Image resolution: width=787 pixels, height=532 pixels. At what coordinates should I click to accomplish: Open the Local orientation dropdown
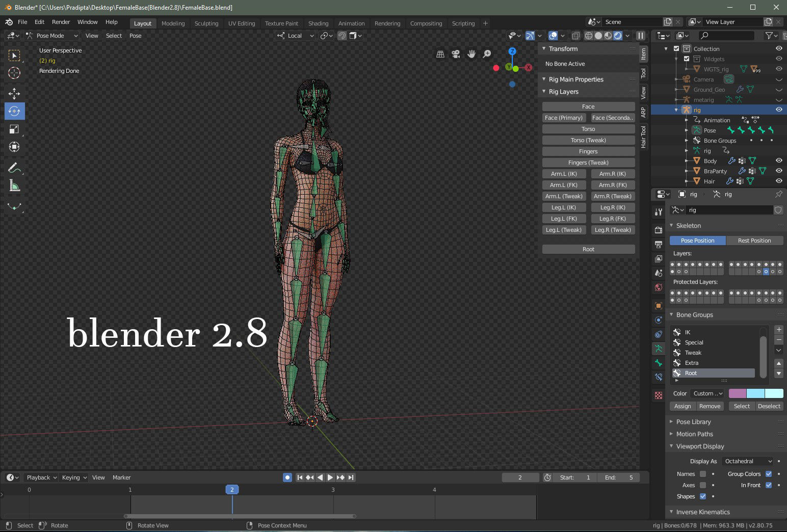click(x=295, y=36)
